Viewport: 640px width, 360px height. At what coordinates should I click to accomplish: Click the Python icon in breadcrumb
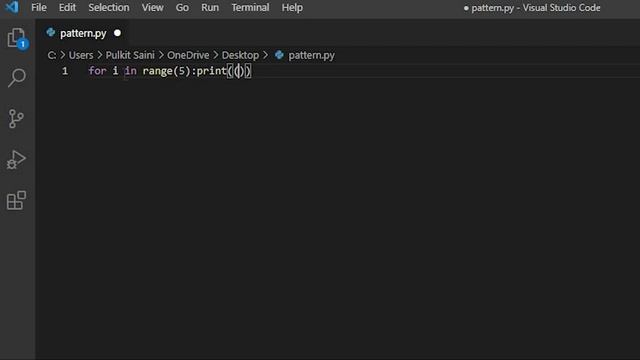tap(279, 55)
